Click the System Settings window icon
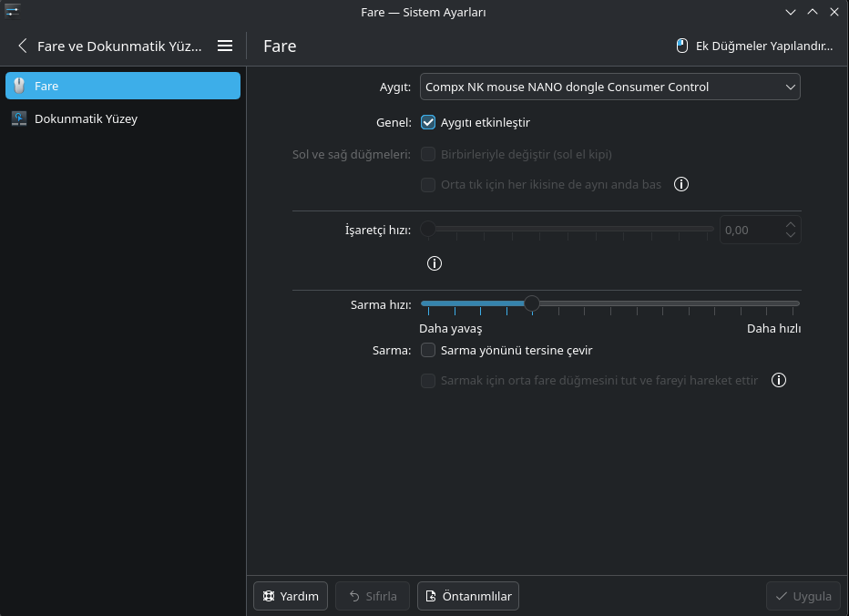Viewport: 849px width, 616px height. tap(12, 11)
